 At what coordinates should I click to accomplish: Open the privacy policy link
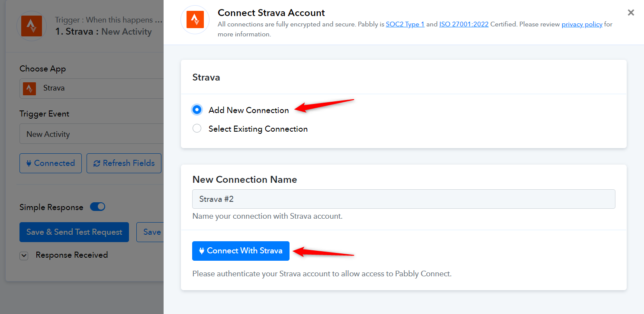[582, 24]
